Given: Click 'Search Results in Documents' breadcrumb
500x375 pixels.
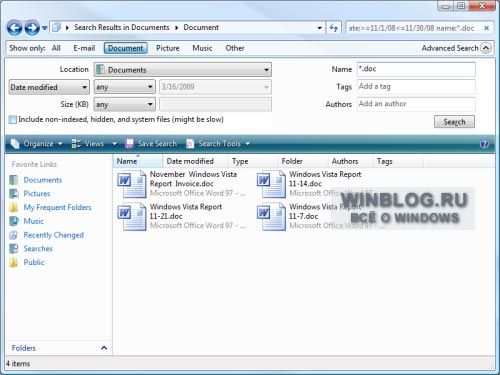Looking at the screenshot, I should point(122,28).
